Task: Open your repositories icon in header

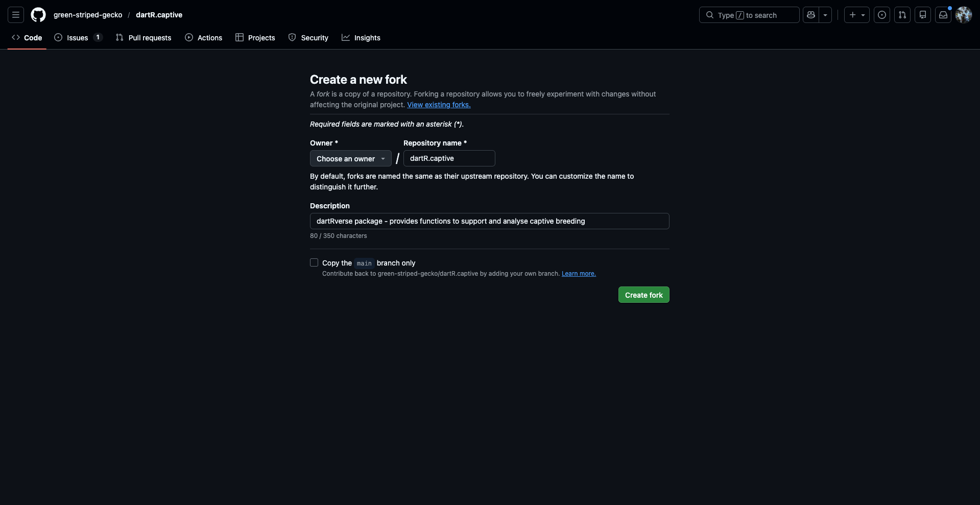Action: pos(923,15)
